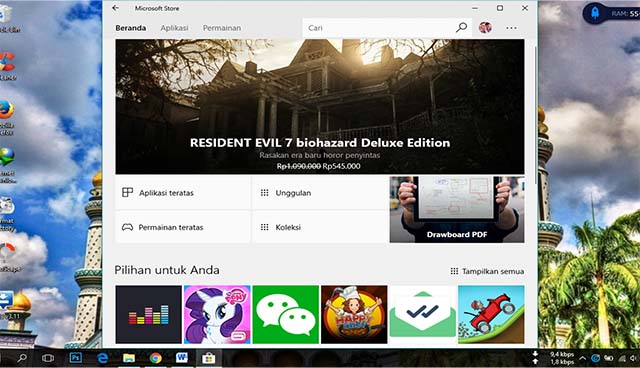Click the RAM rocket widget icon
Image resolution: width=640 pixels, height=368 pixels.
[595, 13]
